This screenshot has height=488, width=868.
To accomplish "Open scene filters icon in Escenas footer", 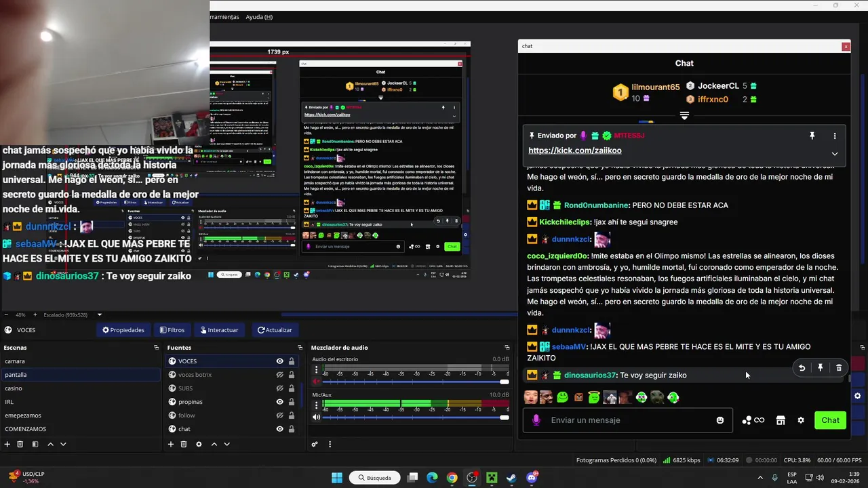I will (x=35, y=444).
